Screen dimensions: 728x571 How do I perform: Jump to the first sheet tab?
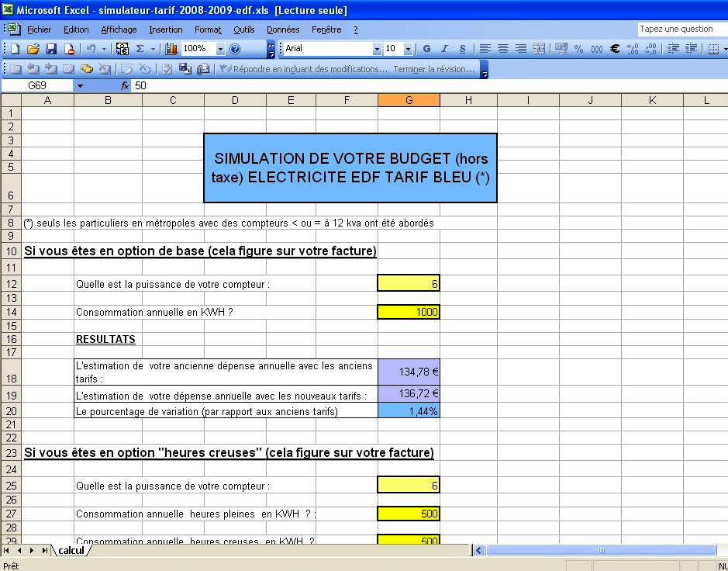[x=6, y=551]
